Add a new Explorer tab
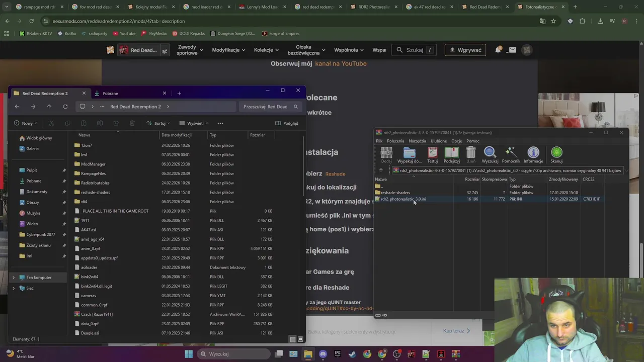644x362 pixels. (179, 93)
